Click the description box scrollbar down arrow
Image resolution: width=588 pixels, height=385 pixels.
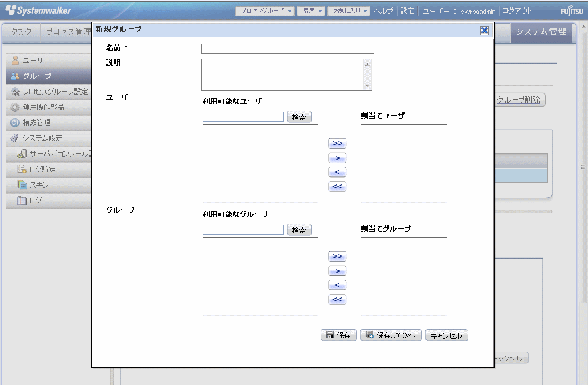pos(368,86)
